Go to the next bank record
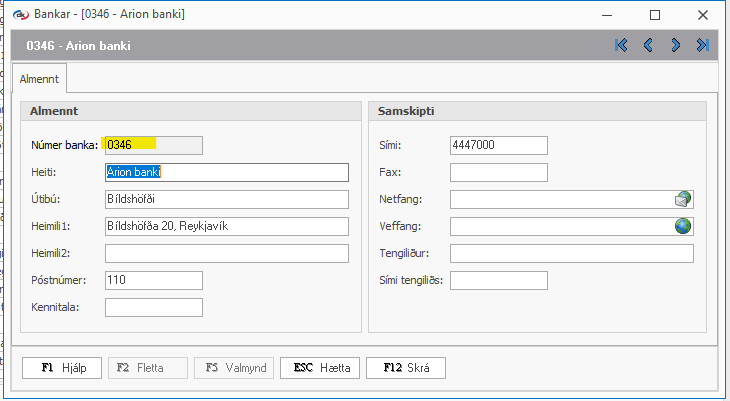 coord(676,46)
